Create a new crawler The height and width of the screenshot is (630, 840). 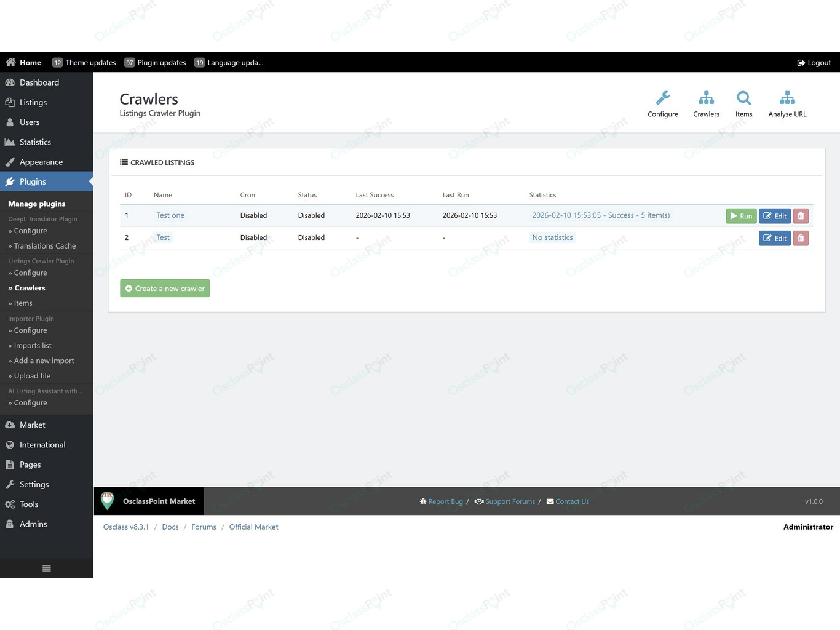(165, 288)
